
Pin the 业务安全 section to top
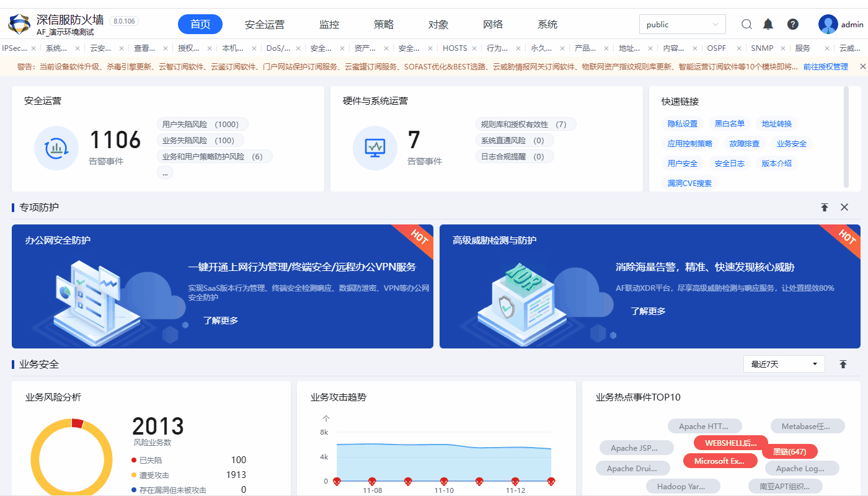[843, 364]
